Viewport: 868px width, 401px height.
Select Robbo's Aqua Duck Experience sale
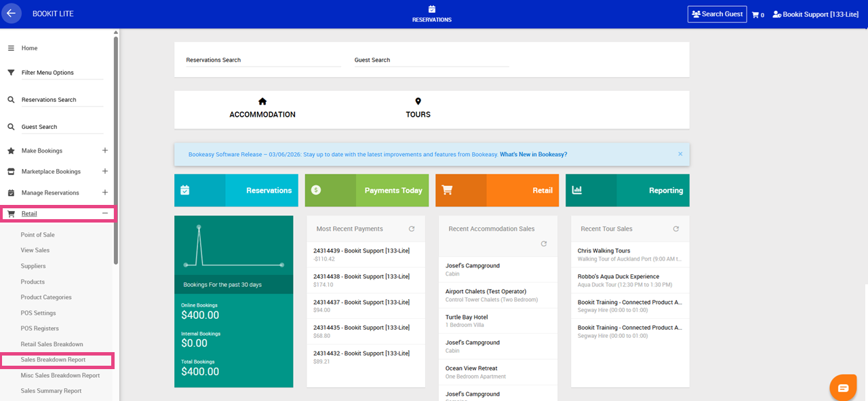(x=631, y=280)
